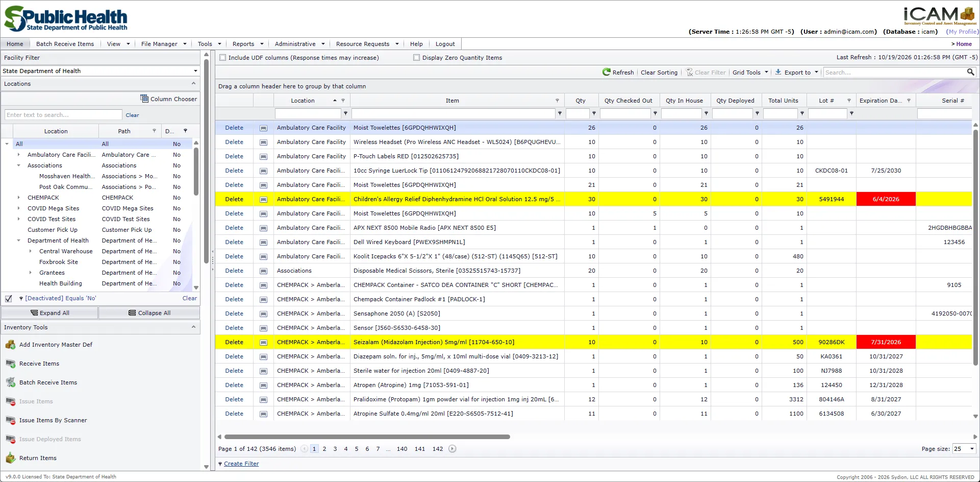Open the Grid Tools dropdown

point(750,73)
